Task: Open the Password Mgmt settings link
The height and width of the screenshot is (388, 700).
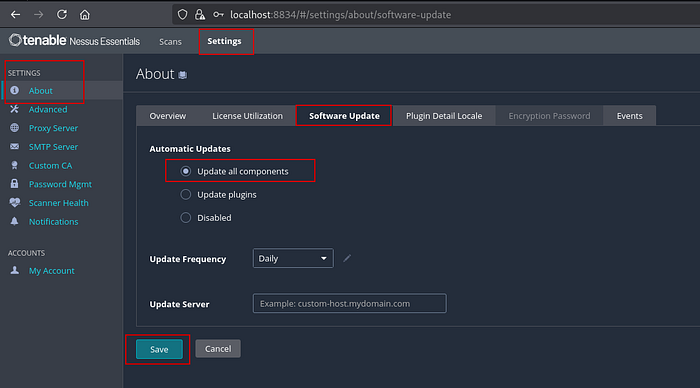Action: 60,184
